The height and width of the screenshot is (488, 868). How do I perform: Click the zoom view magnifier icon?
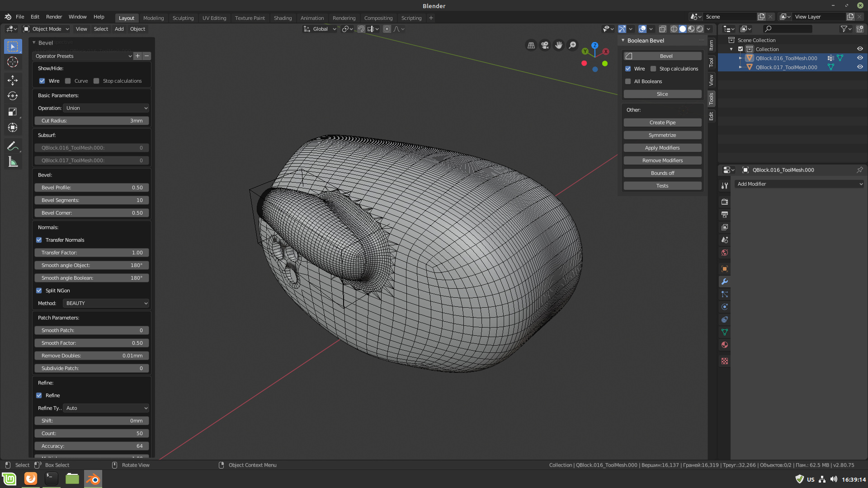point(572,45)
